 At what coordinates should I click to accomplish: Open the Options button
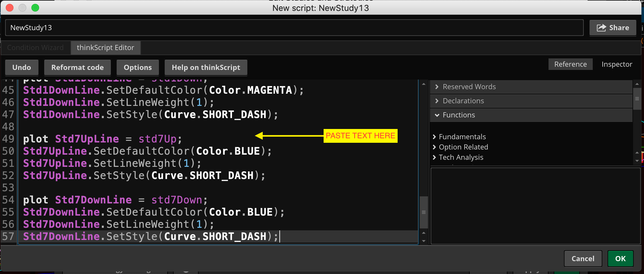point(138,67)
